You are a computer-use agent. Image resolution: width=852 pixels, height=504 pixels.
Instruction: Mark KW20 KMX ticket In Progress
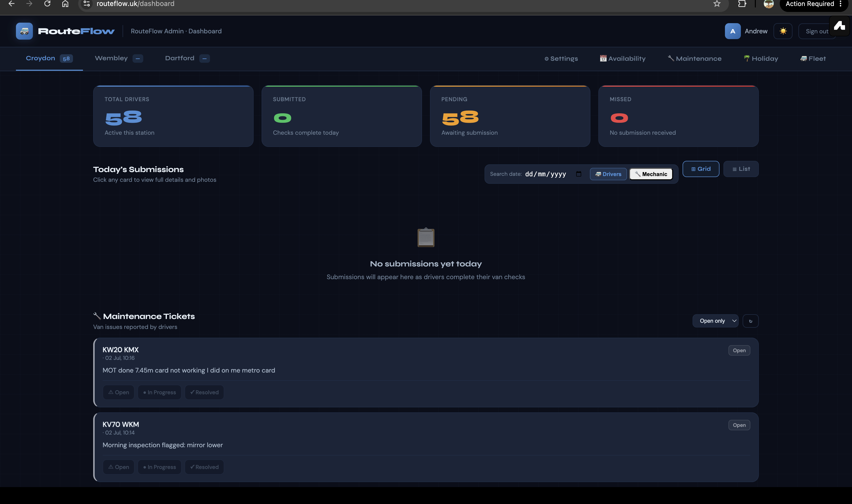tap(159, 392)
